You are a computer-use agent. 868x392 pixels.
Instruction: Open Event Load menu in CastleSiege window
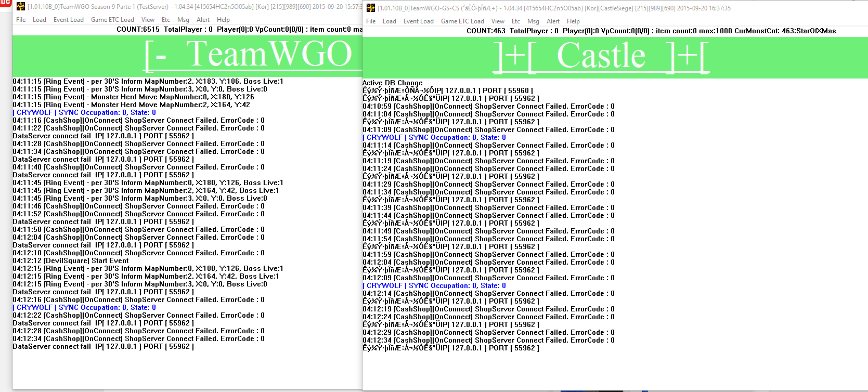click(419, 21)
